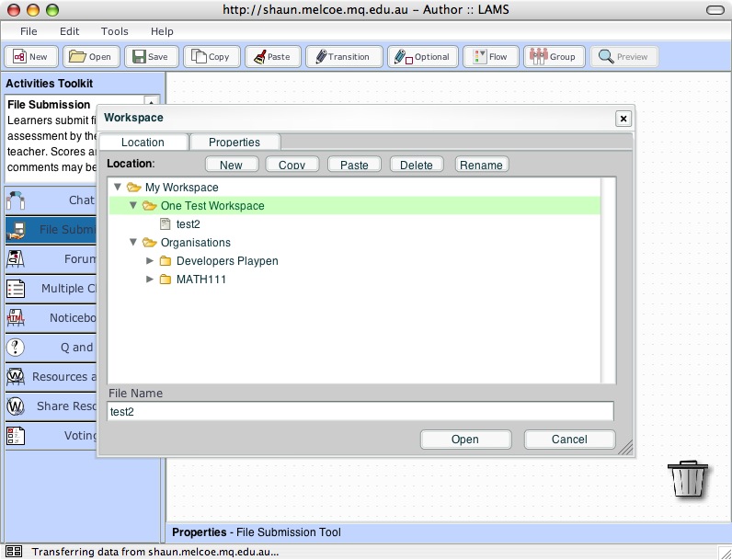Select the Noticeboard activity icon
732x560 pixels.
click(16, 318)
